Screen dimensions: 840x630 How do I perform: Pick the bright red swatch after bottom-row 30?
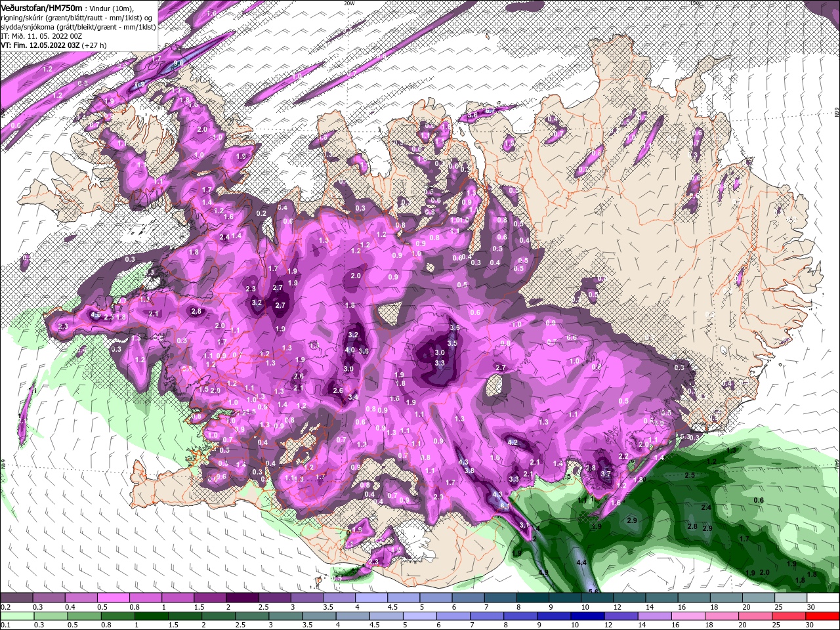coord(823,616)
